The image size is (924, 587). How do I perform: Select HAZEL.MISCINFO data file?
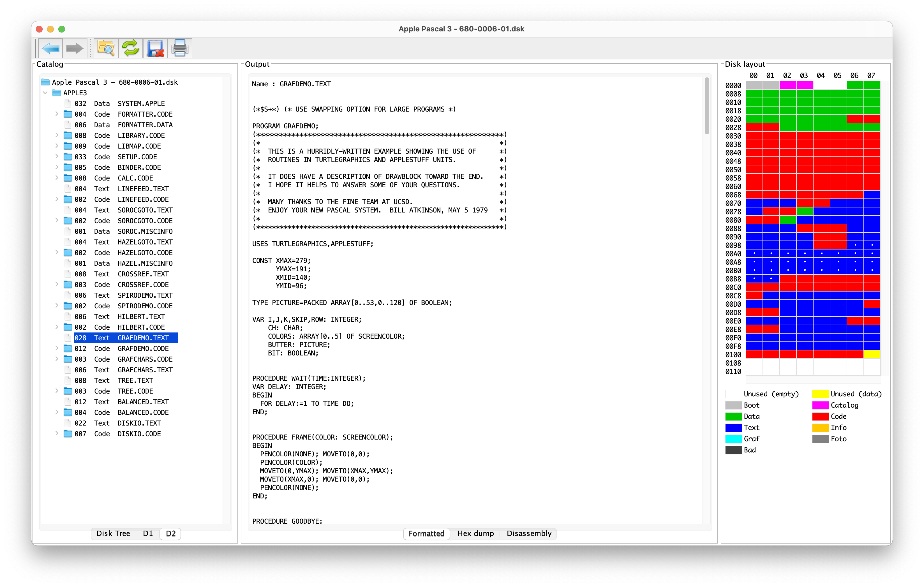pos(123,263)
